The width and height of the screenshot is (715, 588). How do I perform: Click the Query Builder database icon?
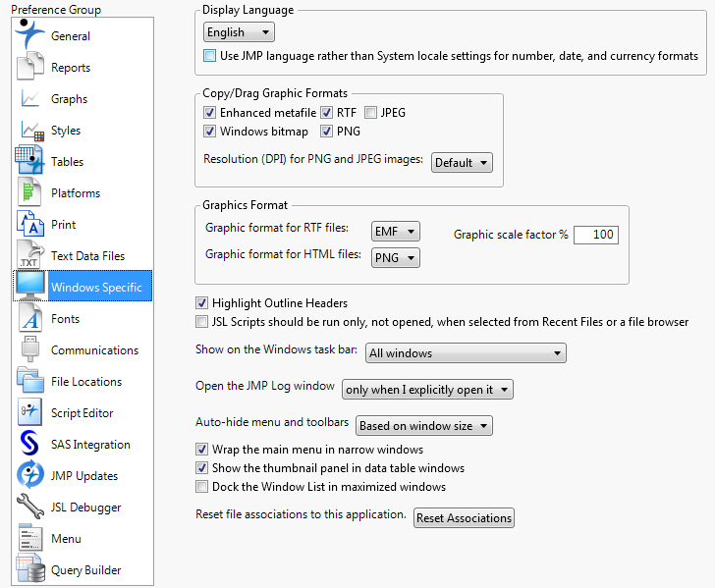point(30,568)
